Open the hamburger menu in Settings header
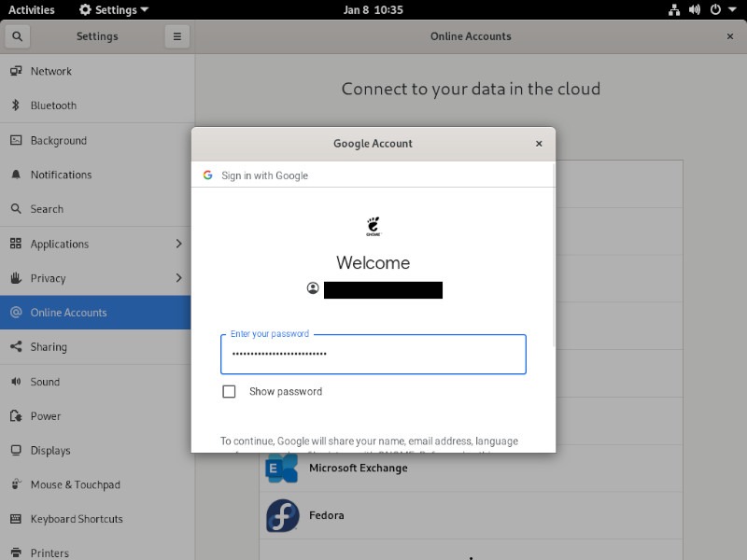The image size is (747, 560). (176, 36)
